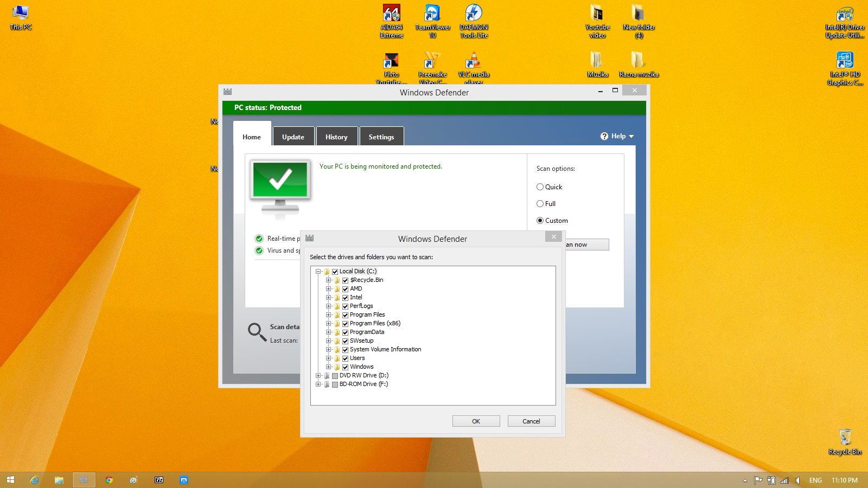The width and height of the screenshot is (868, 488).
Task: Click the ENG language indicator
Action: (815, 480)
